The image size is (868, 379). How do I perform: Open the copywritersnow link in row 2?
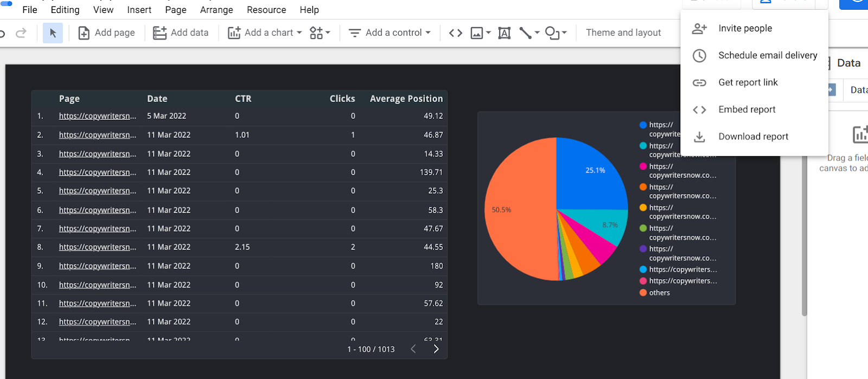click(x=98, y=135)
